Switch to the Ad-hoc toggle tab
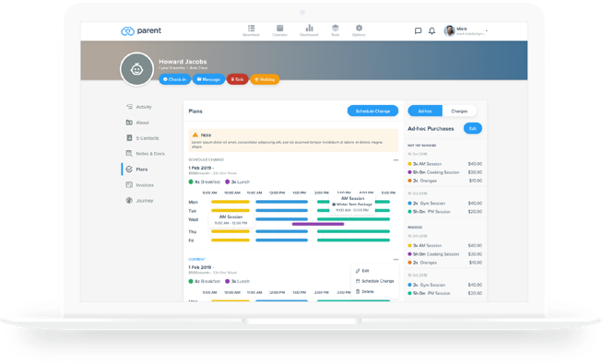602x364 pixels. 425,111
